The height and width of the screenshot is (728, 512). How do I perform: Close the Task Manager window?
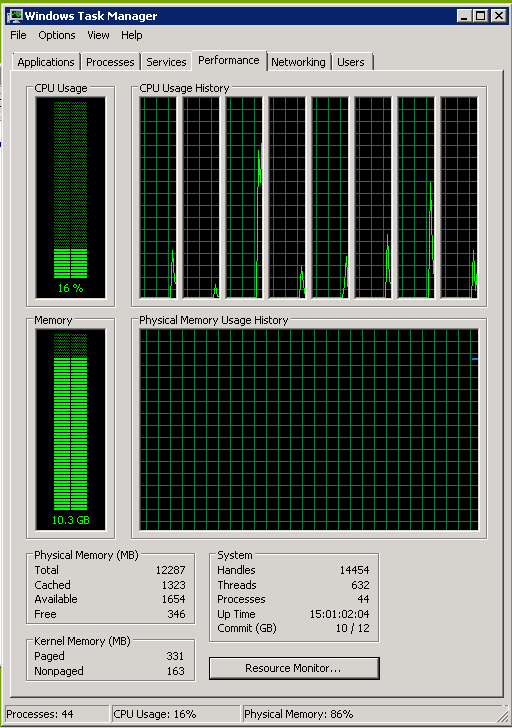(499, 16)
